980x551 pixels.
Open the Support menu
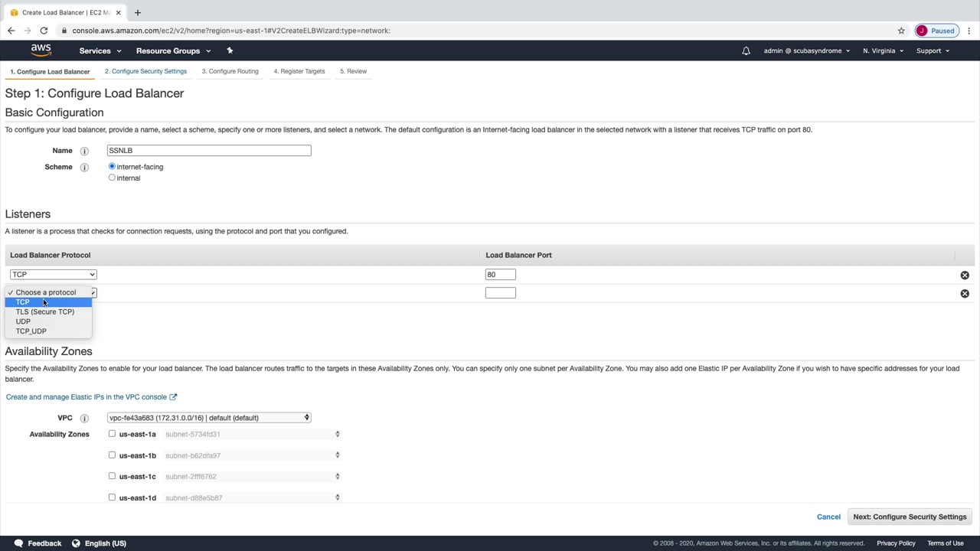coord(933,51)
